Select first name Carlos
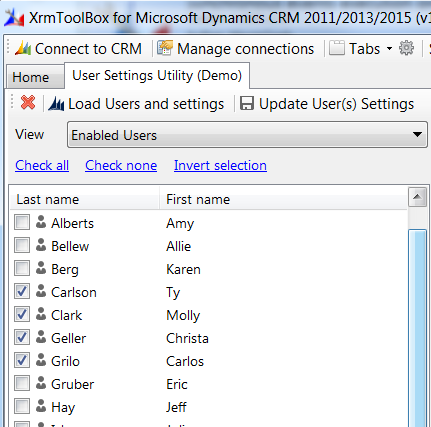The height and width of the screenshot is (427, 431). tap(185, 361)
